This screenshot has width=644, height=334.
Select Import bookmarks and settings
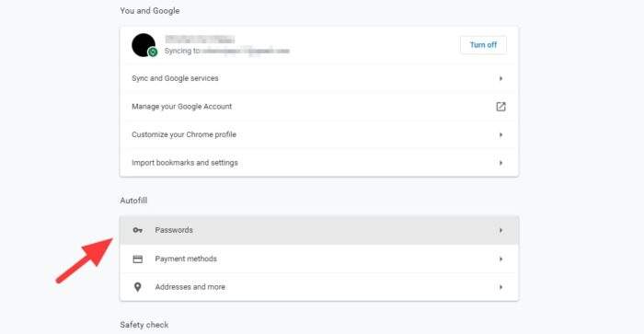pos(319,163)
